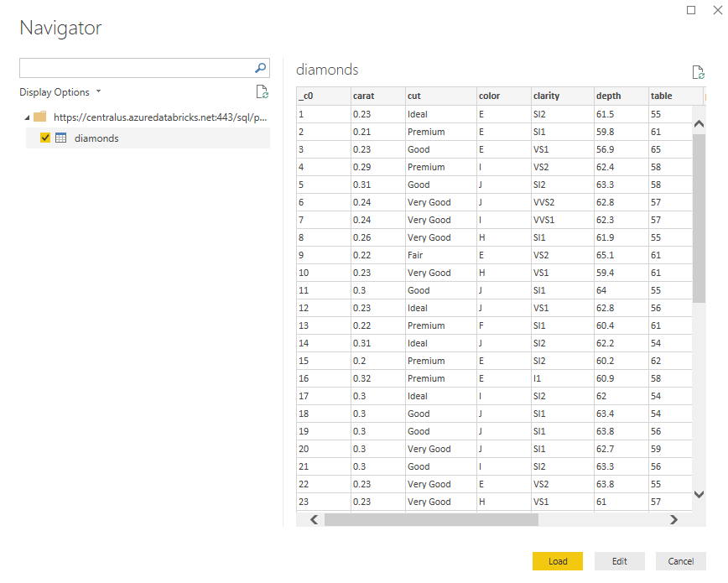This screenshot has width=728, height=583.
Task: Uncheck the diamonds table checkbox
Action: [x=45, y=138]
